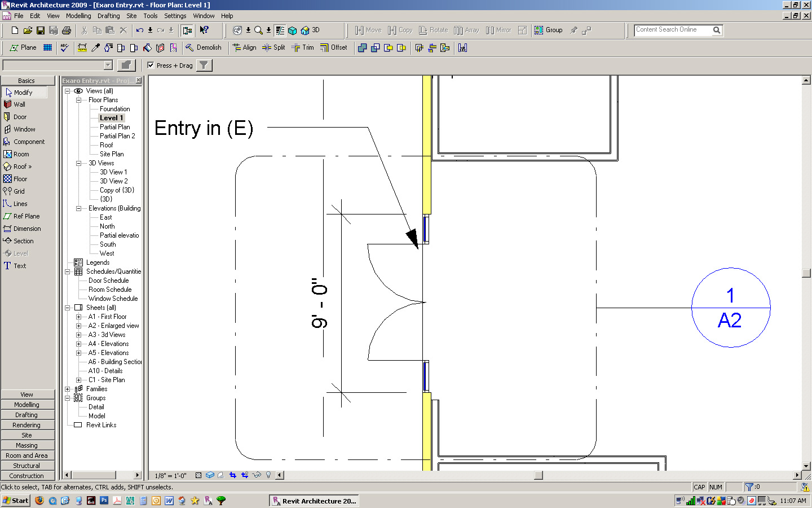This screenshot has width=812, height=508.
Task: Select the Join Geometry icon
Action: (x=363, y=48)
